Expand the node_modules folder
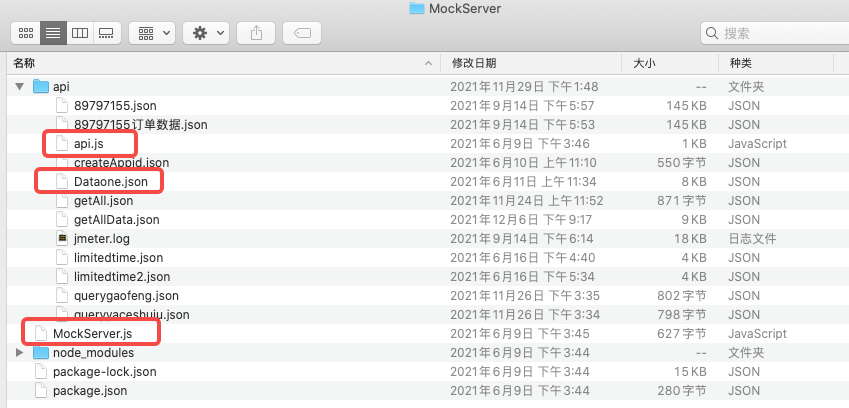Image resolution: width=849 pixels, height=408 pixels. (x=20, y=353)
